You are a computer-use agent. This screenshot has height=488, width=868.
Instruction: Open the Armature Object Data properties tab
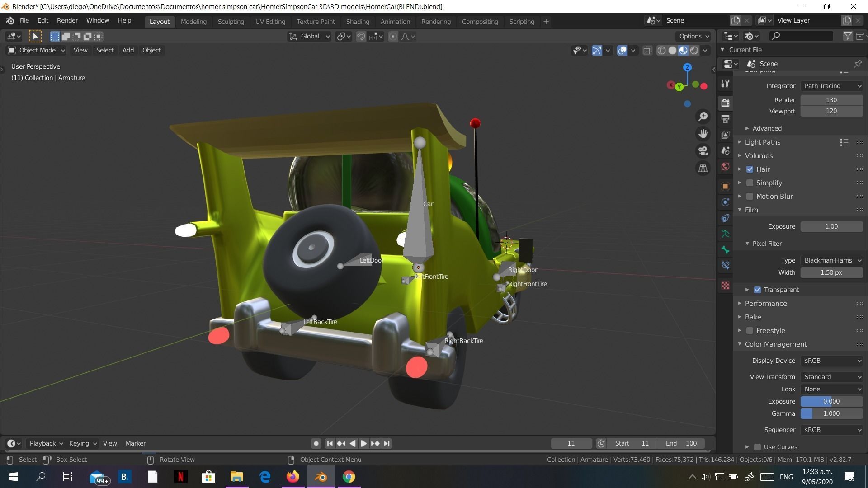point(726,234)
